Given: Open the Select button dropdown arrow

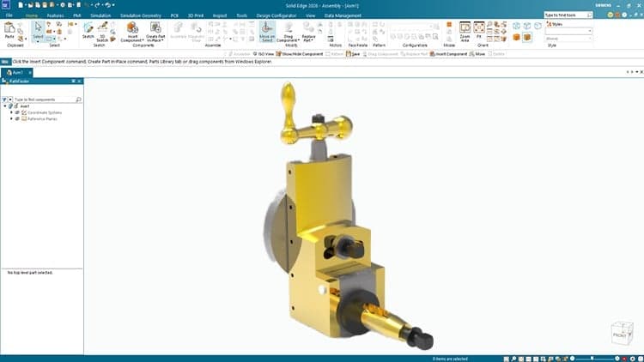Looking at the screenshot, I should click(x=38, y=41).
